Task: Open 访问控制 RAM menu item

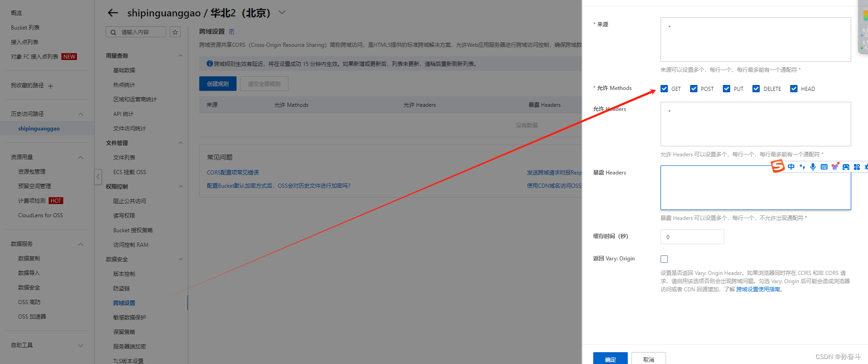Action: tap(131, 245)
